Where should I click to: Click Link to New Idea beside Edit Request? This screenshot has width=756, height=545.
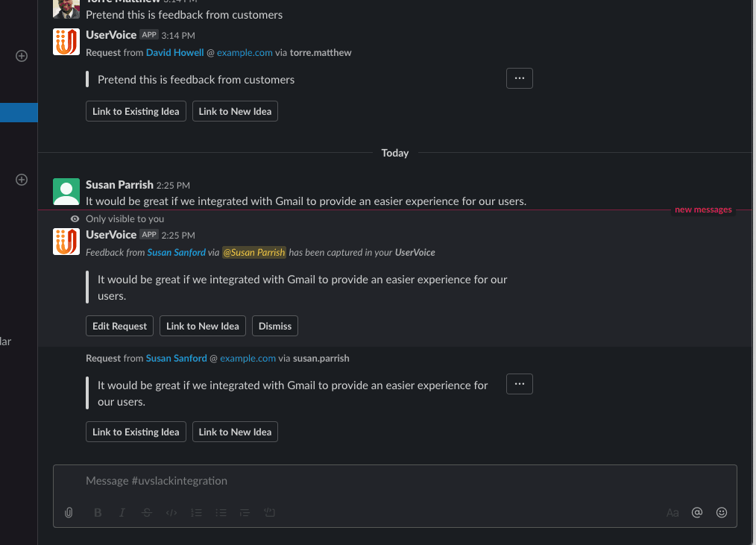click(x=203, y=326)
